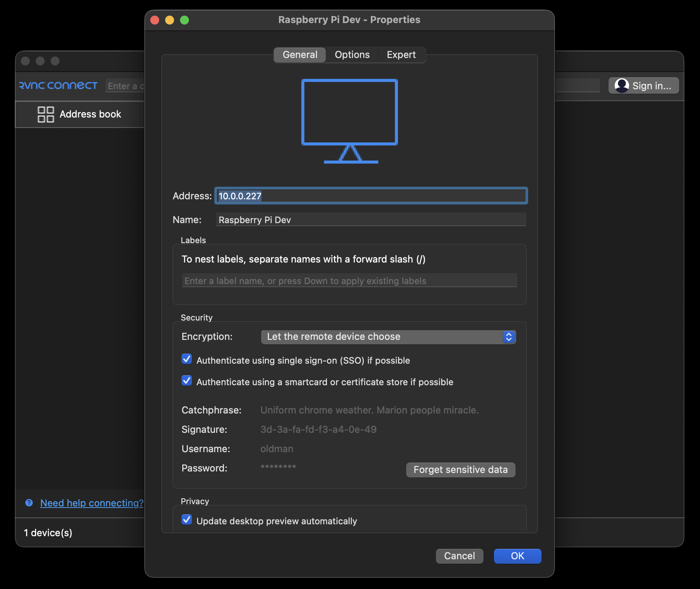
Task: Click the Name field containing Raspberry Pi Dev
Action: (x=370, y=220)
